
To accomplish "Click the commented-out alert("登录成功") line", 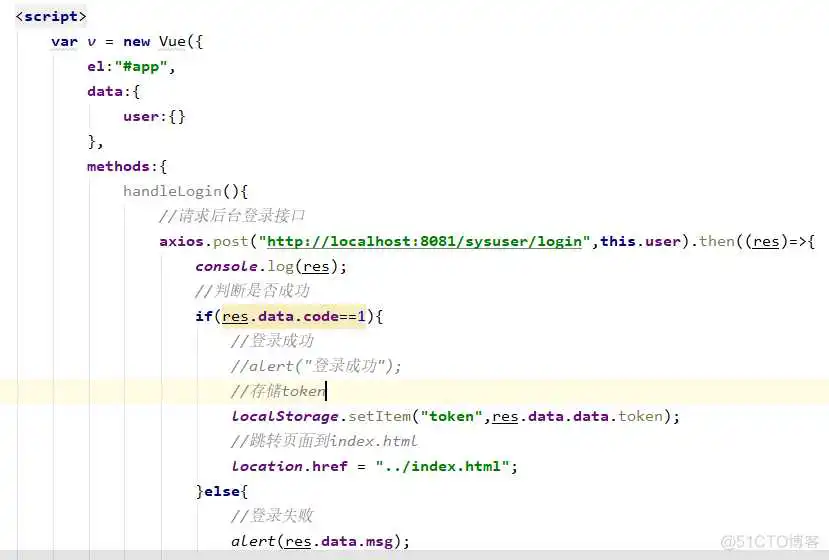I will tap(316, 366).
